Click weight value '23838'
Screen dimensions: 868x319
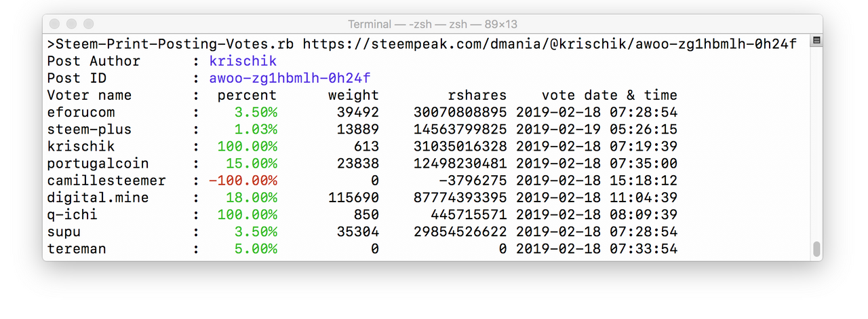click(x=358, y=164)
